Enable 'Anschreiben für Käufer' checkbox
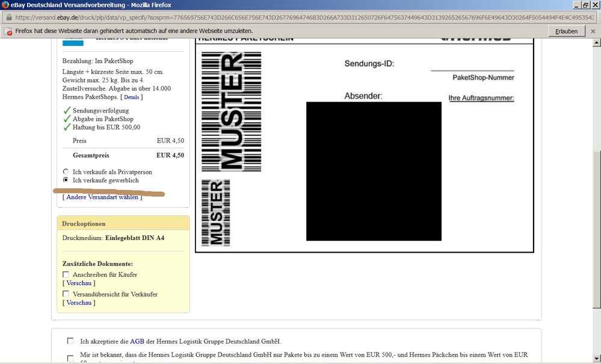 66,275
